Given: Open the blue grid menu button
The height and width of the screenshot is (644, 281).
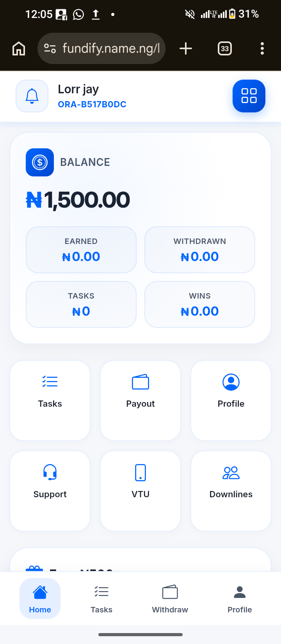Looking at the screenshot, I should click(249, 96).
